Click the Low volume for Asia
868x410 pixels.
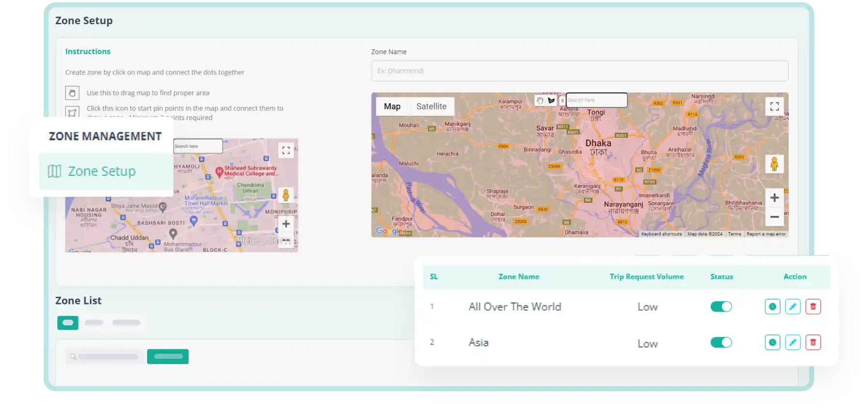[647, 344]
